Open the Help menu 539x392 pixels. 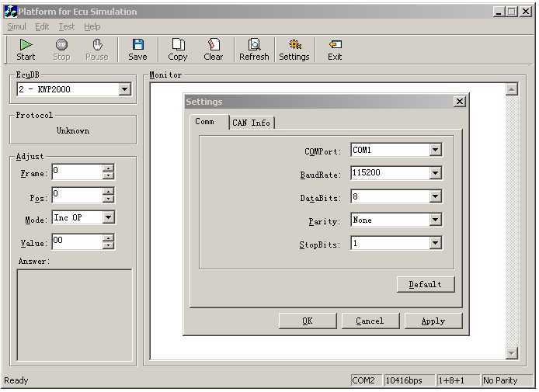click(x=92, y=26)
